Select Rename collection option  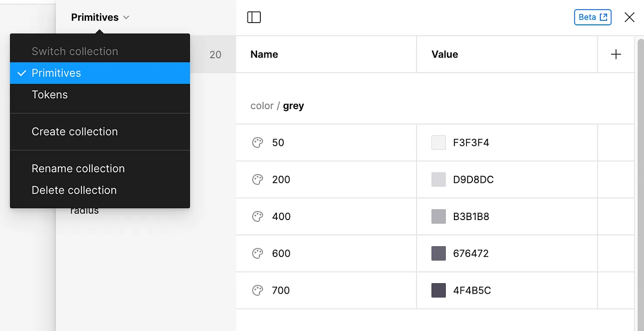[78, 168]
